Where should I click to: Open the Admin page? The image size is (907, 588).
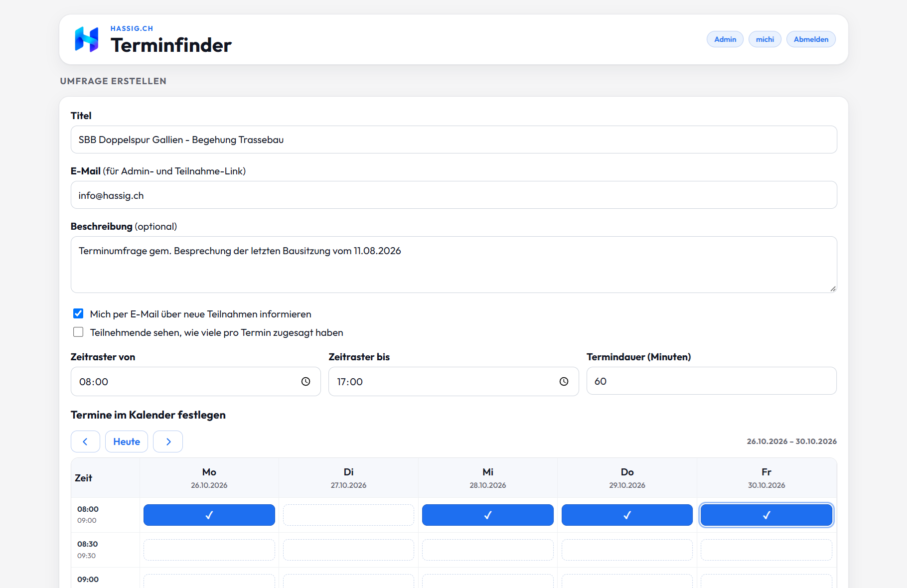coord(725,39)
